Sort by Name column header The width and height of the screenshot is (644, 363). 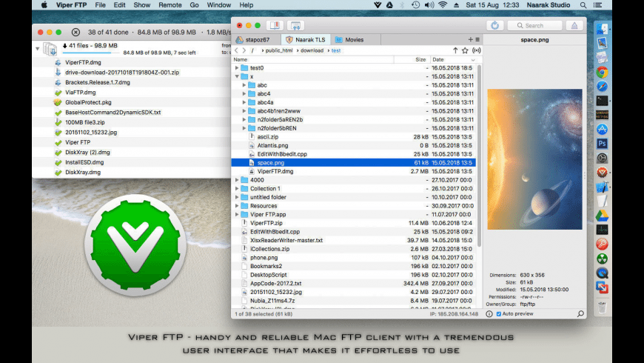tap(313, 59)
